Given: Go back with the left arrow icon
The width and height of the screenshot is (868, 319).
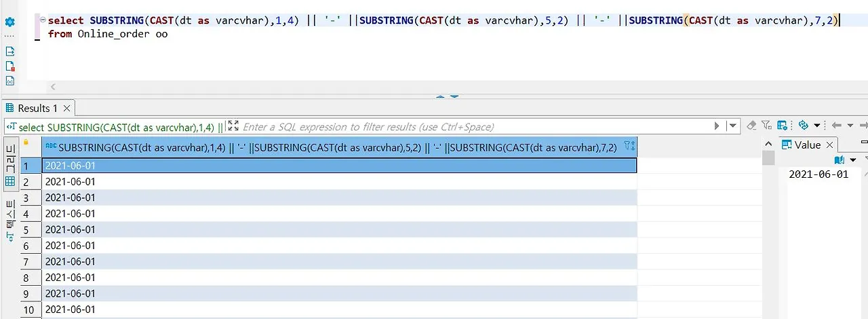Looking at the screenshot, I should point(835,126).
